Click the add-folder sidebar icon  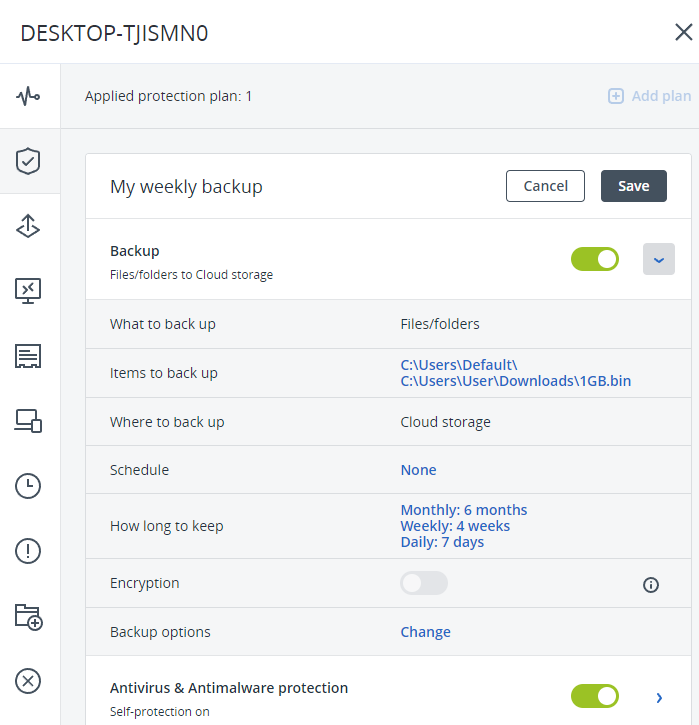(x=28, y=616)
